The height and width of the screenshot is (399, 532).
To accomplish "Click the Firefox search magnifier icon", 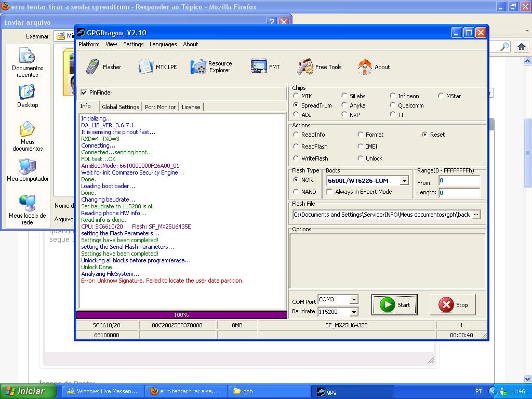I will point(504,47).
